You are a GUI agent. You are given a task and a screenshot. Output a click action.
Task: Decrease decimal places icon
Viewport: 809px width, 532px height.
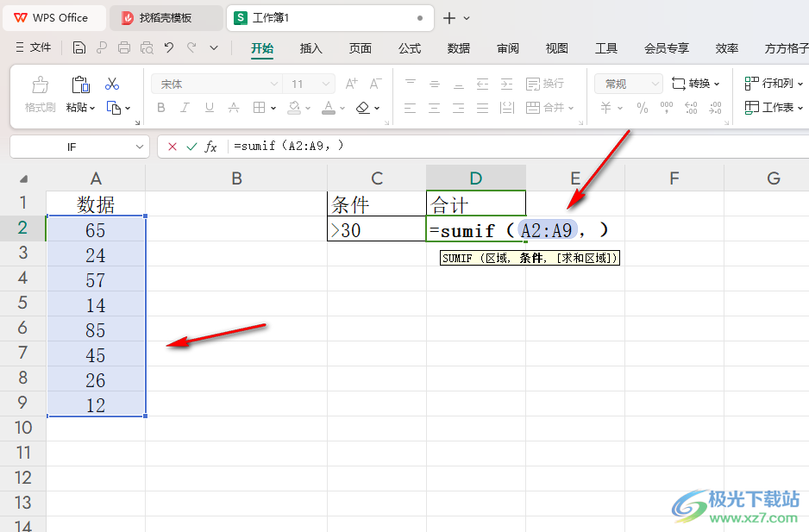point(715,108)
